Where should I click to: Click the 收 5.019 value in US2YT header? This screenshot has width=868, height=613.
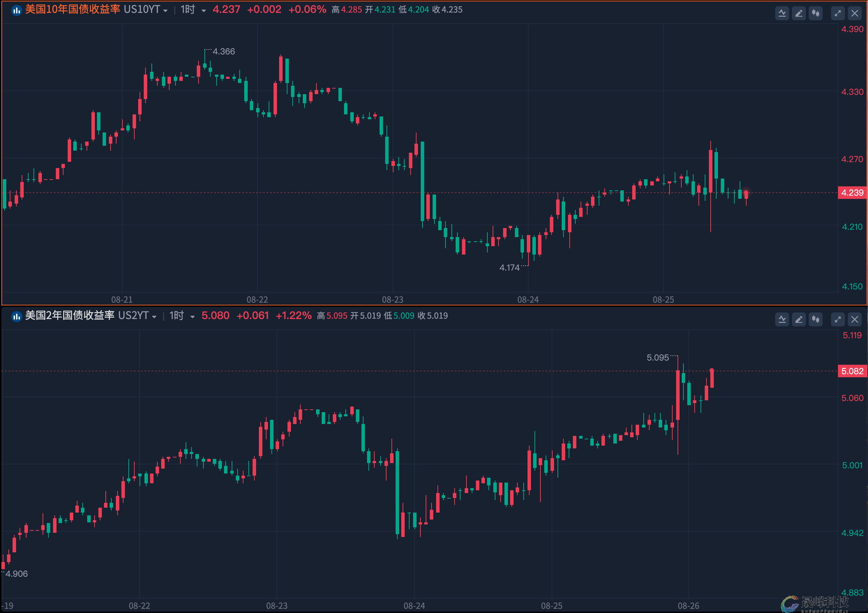coord(433,316)
